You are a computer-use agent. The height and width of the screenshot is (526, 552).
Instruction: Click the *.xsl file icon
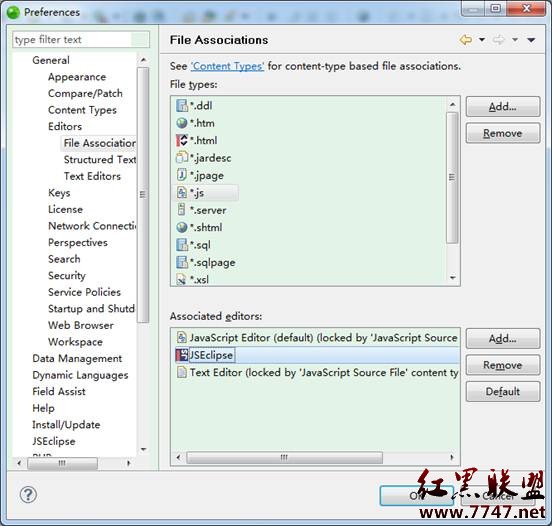click(x=182, y=279)
